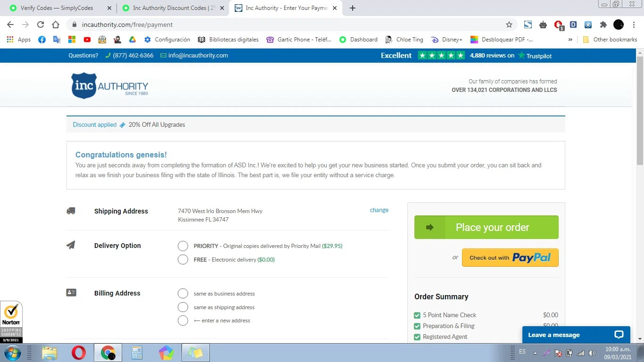Click the volume speaker tray icon
The height and width of the screenshot is (362, 644).
(593, 353)
